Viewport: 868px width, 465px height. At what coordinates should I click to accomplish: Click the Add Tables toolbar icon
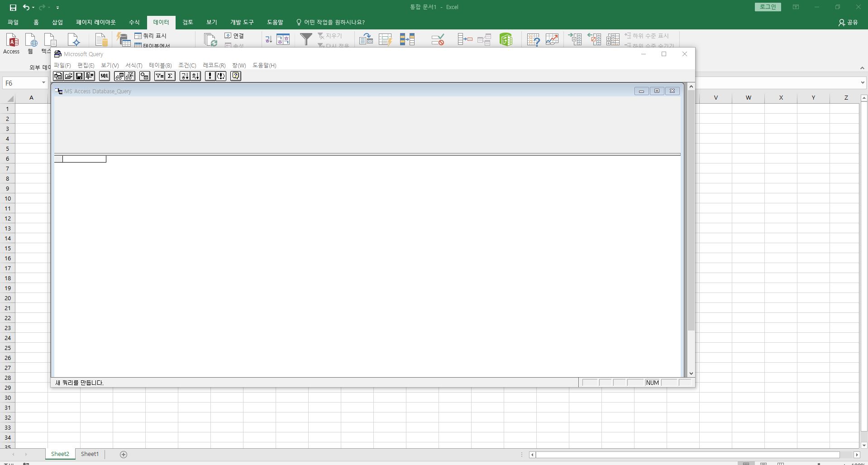145,76
